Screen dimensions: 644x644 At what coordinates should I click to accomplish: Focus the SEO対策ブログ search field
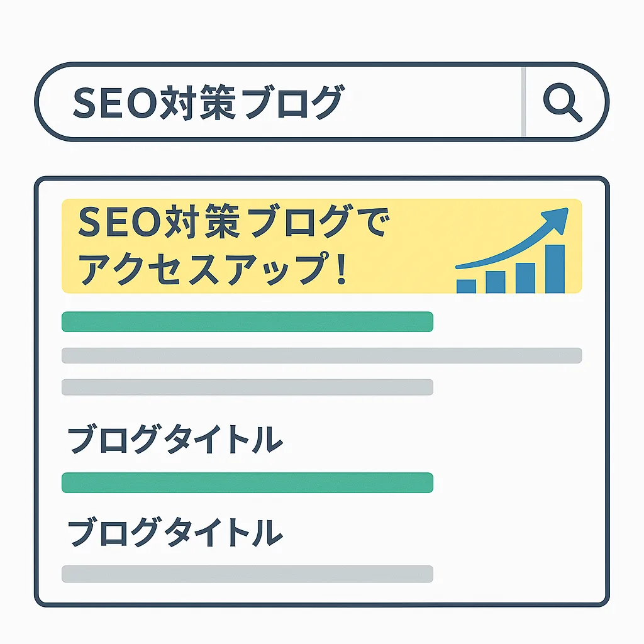(x=279, y=102)
